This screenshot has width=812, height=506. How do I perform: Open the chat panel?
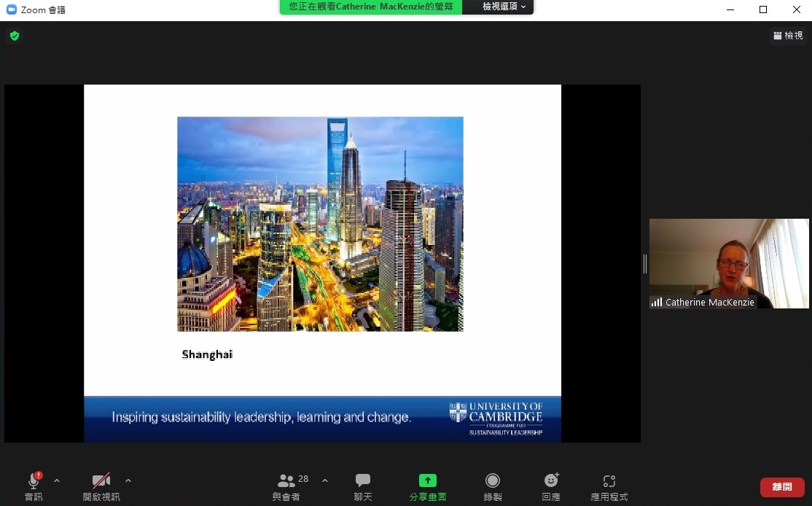[x=362, y=481]
